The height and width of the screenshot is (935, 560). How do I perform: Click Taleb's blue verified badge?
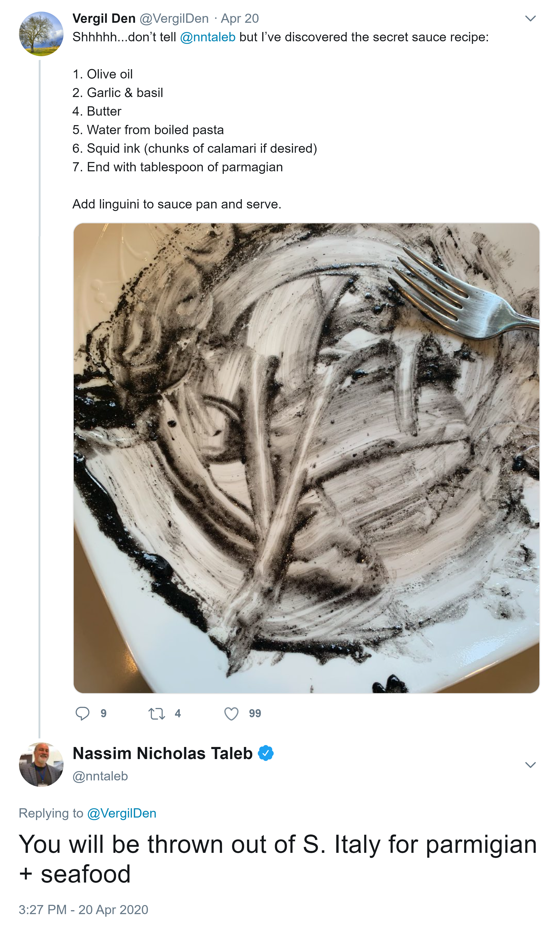266,753
